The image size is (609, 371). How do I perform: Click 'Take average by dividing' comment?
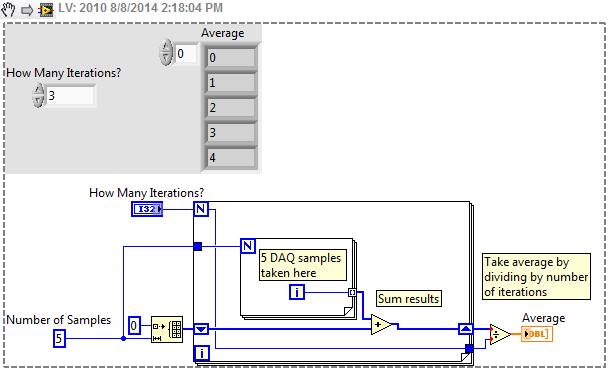coord(536,277)
